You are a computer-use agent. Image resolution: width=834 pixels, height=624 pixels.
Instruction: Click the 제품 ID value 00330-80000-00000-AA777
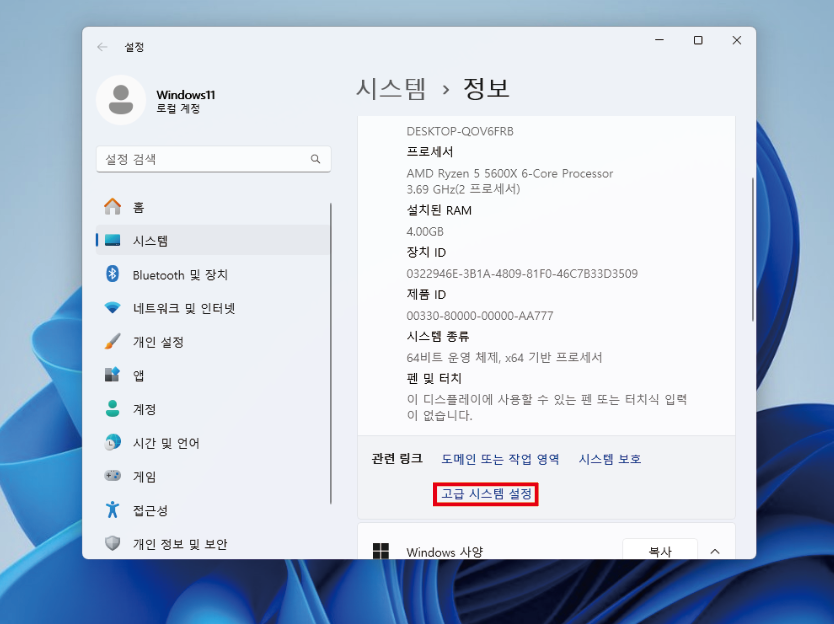click(480, 315)
